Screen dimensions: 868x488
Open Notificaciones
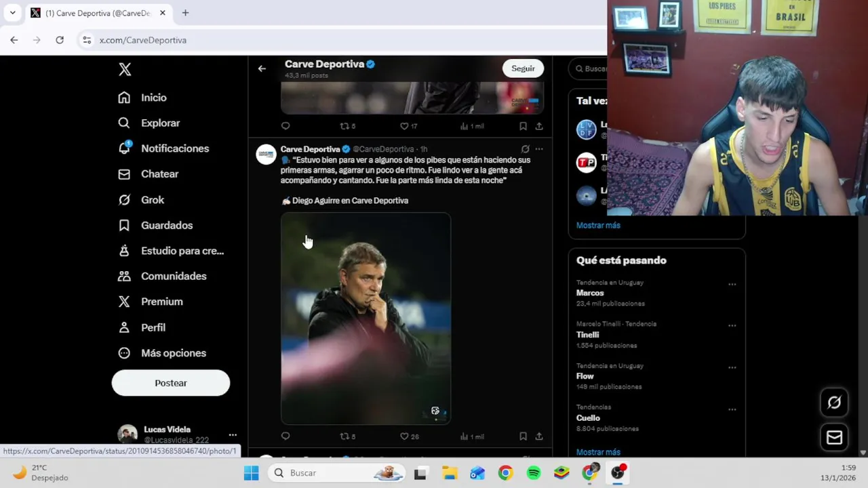tap(163, 148)
